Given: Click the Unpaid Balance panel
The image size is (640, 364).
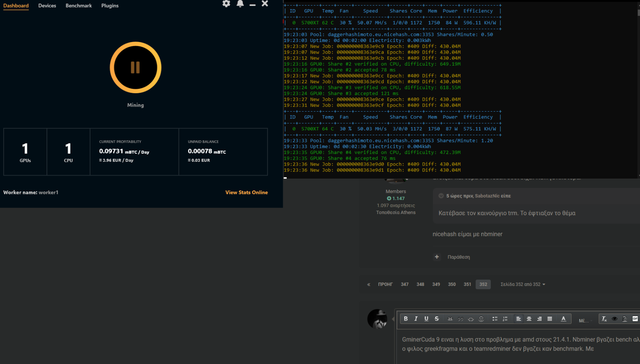Looking at the screenshot, I should [223, 152].
